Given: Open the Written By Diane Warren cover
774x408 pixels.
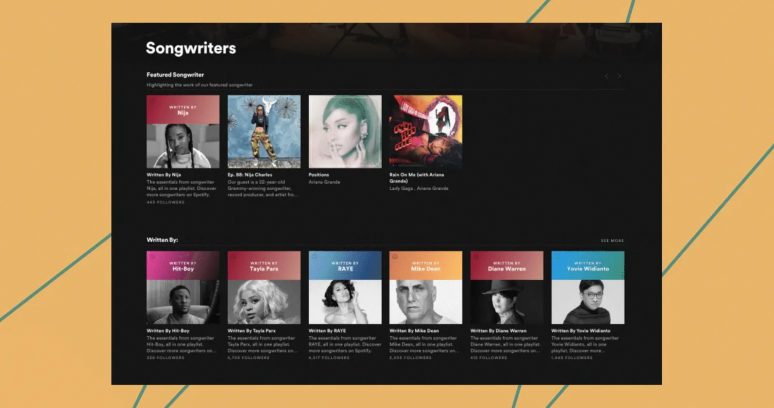Looking at the screenshot, I should click(506, 287).
